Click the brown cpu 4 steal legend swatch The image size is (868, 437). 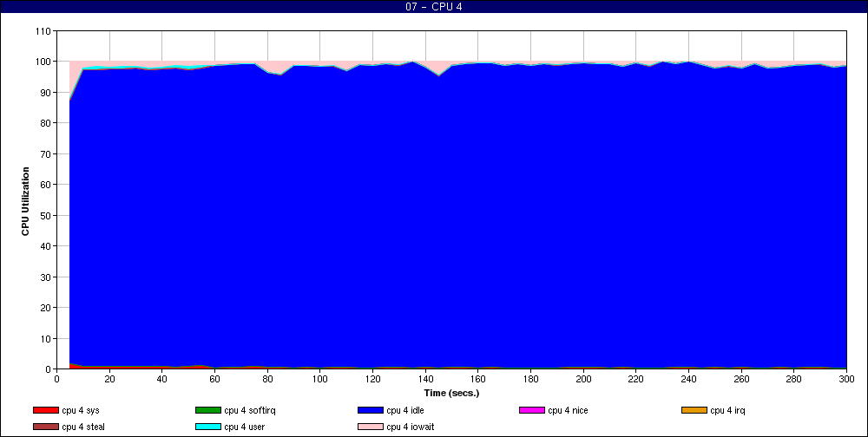tap(46, 427)
